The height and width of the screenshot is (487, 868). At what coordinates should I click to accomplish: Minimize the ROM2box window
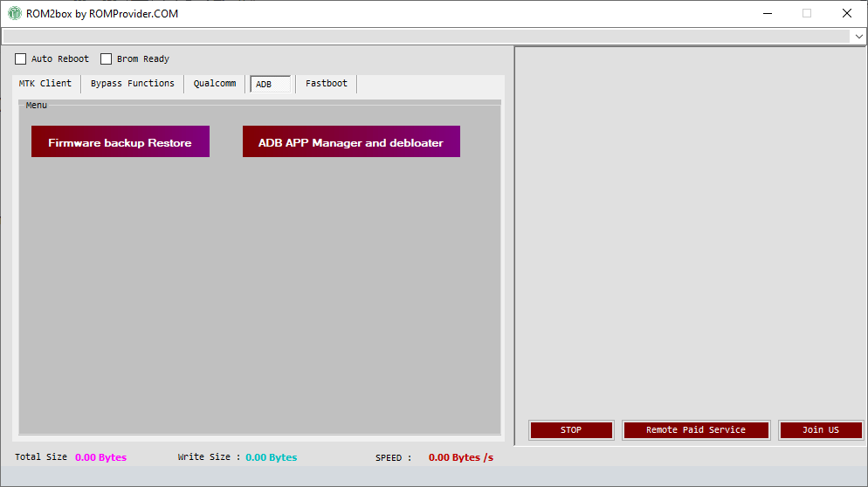tap(768, 13)
